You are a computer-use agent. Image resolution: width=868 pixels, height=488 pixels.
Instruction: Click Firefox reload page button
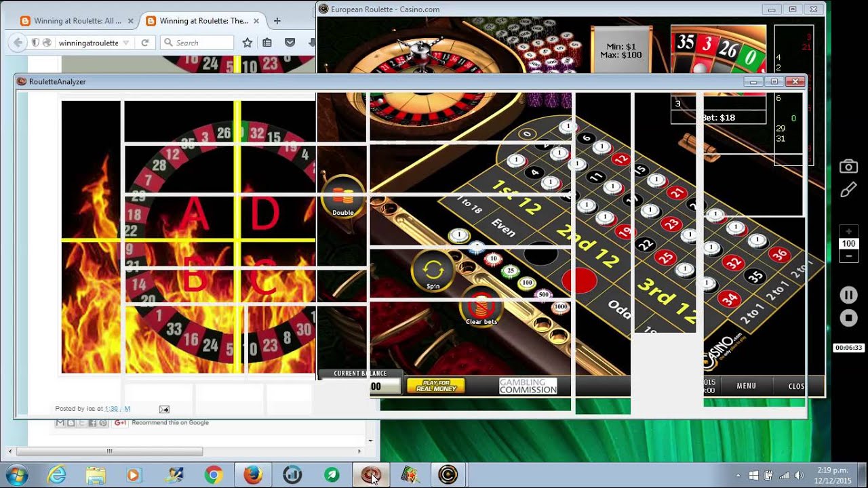coord(144,43)
